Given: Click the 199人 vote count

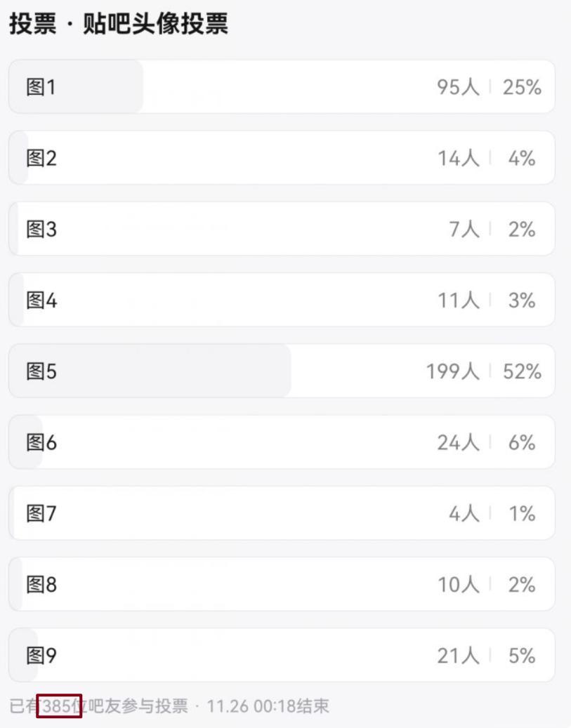Looking at the screenshot, I should (x=452, y=371).
